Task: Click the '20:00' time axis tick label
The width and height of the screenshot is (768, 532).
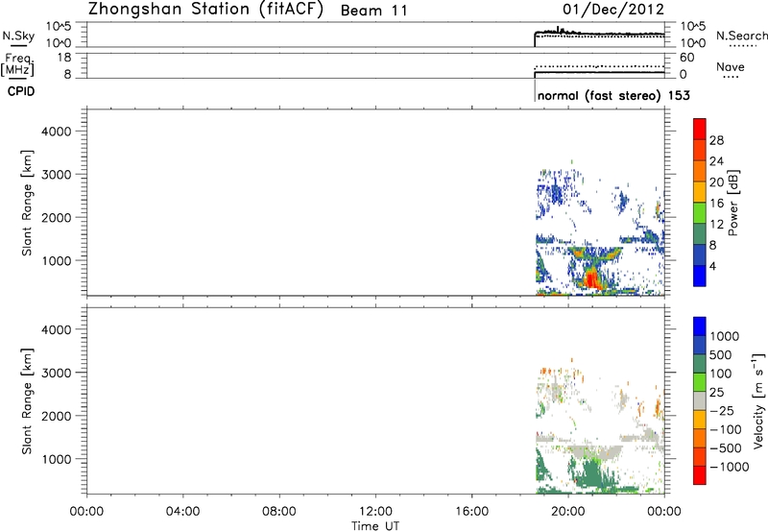Action: tap(567, 512)
